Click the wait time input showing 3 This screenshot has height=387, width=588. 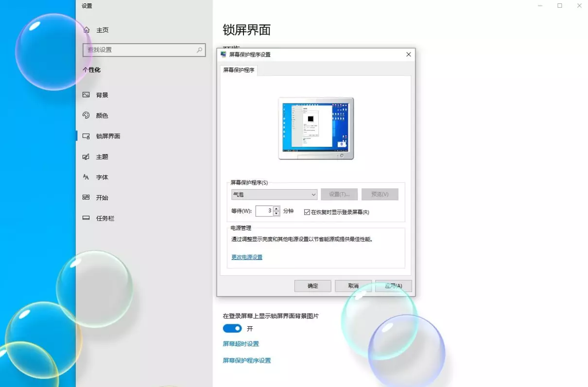(x=264, y=211)
